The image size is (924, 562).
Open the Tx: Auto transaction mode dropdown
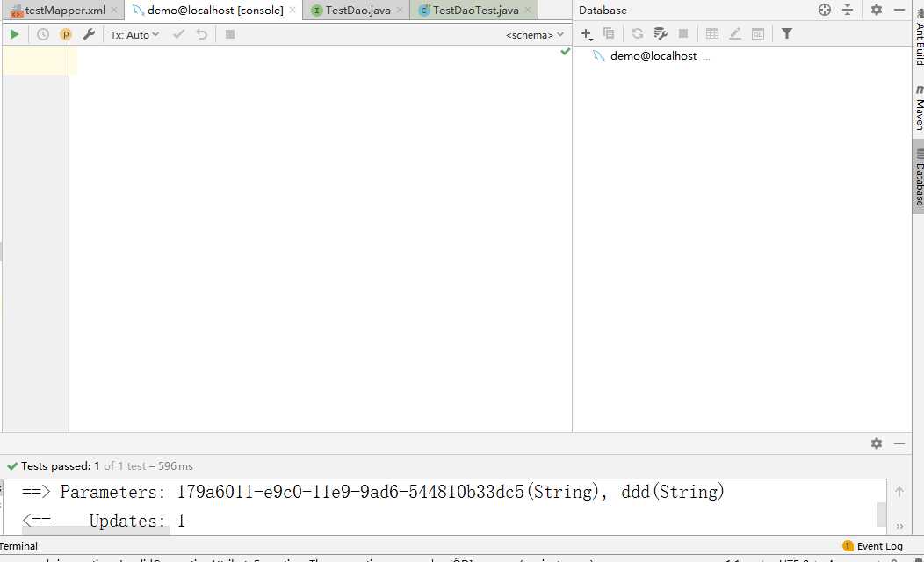coord(134,35)
